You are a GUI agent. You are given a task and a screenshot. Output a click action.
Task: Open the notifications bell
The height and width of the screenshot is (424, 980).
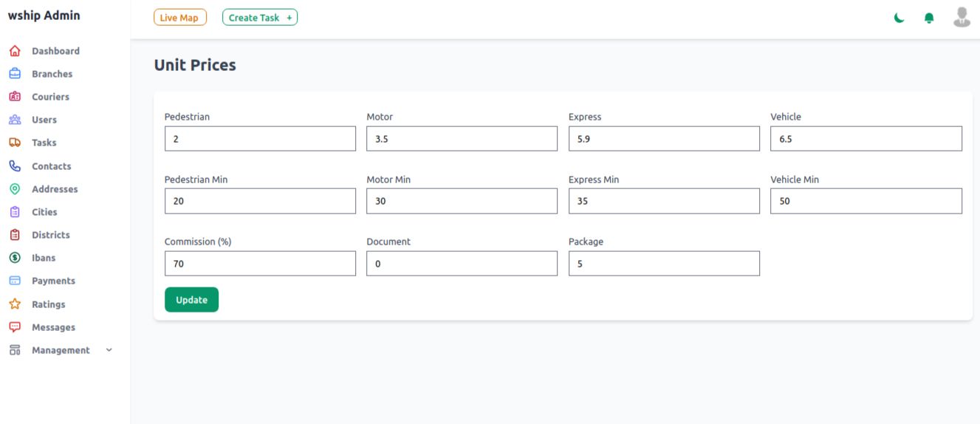[x=929, y=18]
